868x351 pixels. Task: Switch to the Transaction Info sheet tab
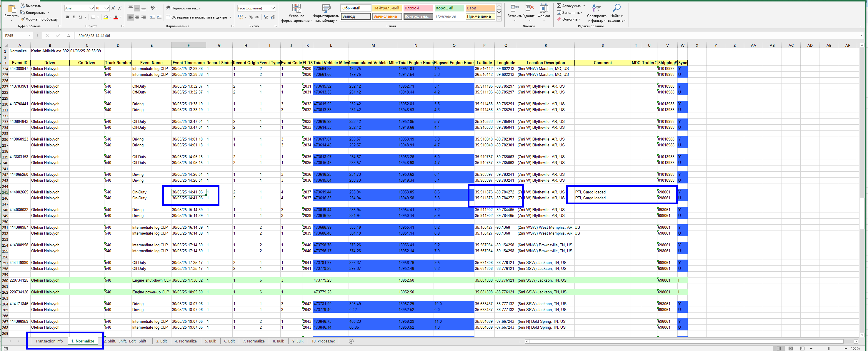pos(49,341)
